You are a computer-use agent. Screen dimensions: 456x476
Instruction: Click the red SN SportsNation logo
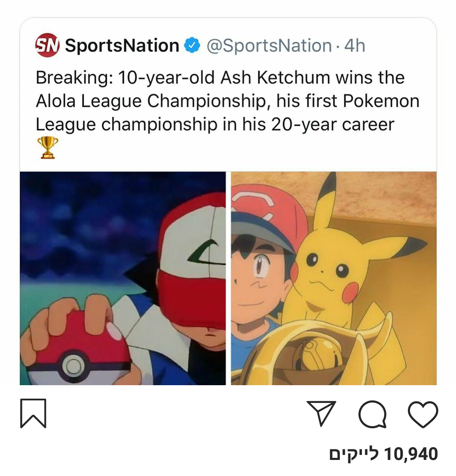pos(47,45)
